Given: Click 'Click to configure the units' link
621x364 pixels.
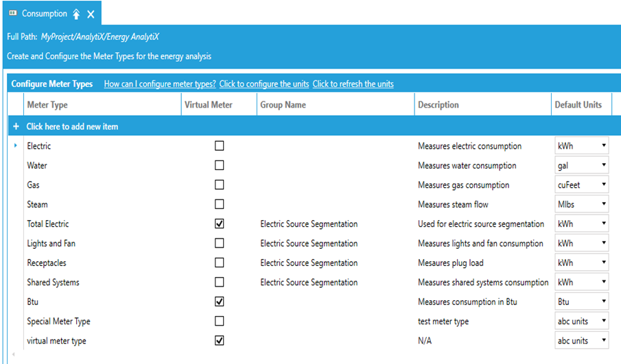Looking at the screenshot, I should tap(264, 84).
